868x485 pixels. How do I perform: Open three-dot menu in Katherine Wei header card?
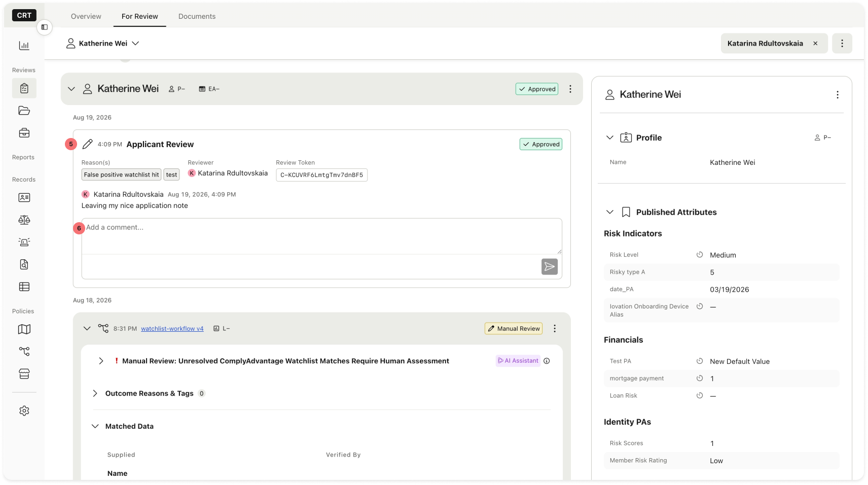[570, 89]
